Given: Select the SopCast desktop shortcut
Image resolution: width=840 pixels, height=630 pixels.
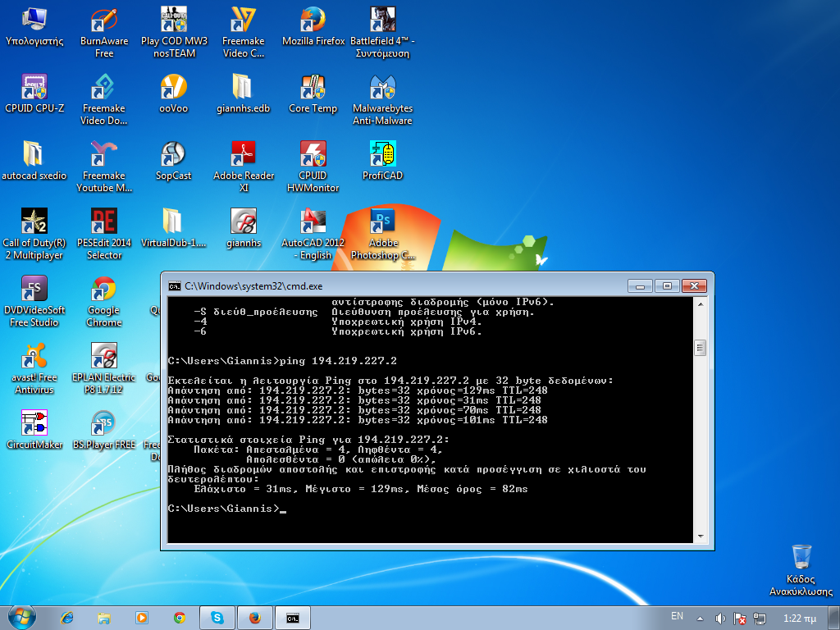Looking at the screenshot, I should (x=173, y=155).
